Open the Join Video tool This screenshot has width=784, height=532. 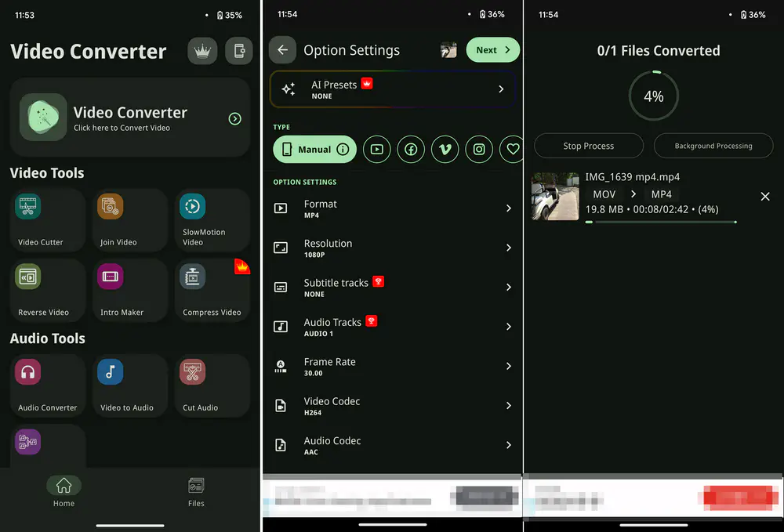(x=129, y=220)
